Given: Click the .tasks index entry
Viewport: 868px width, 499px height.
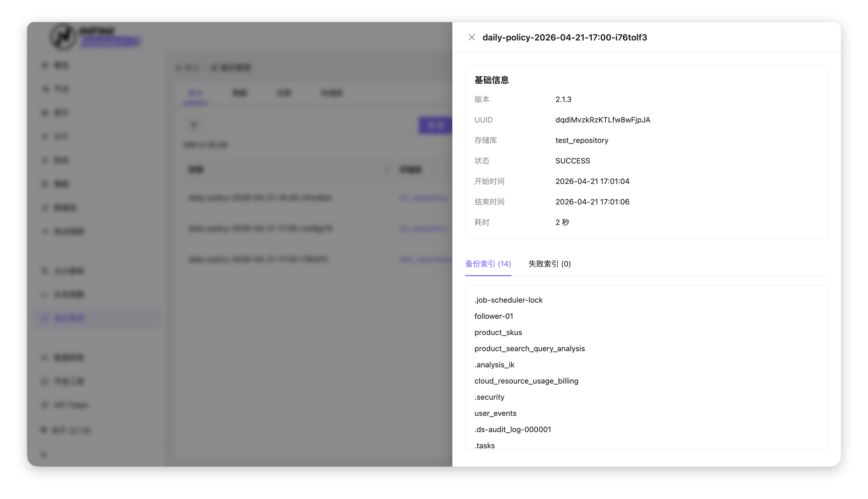Looking at the screenshot, I should tap(484, 445).
